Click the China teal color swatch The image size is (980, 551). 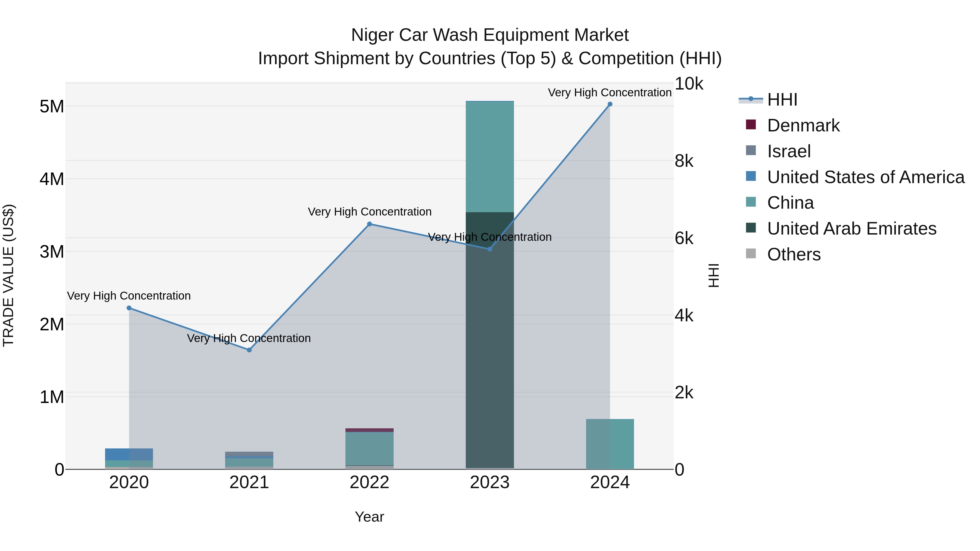click(751, 202)
